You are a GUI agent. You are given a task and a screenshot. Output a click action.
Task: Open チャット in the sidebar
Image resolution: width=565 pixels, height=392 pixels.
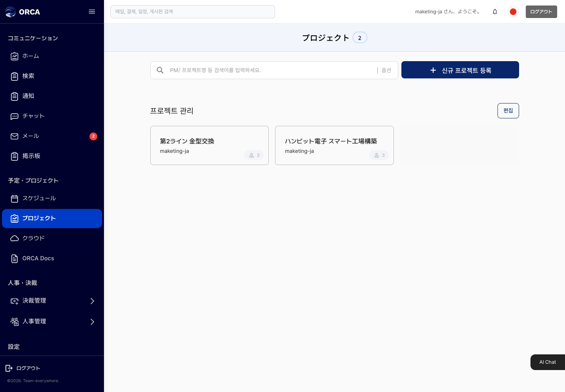pos(52,116)
